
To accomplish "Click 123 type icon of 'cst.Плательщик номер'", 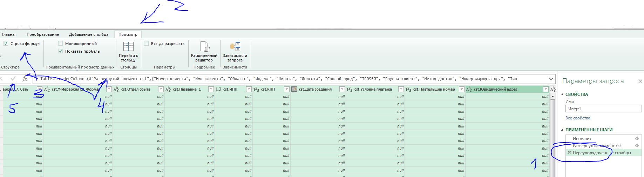I will coord(408,89).
